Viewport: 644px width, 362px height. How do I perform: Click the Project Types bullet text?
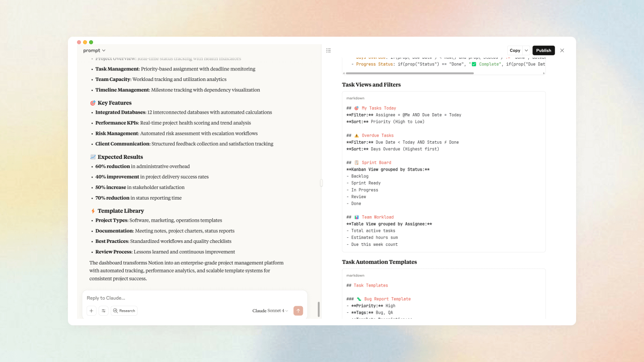(158, 220)
